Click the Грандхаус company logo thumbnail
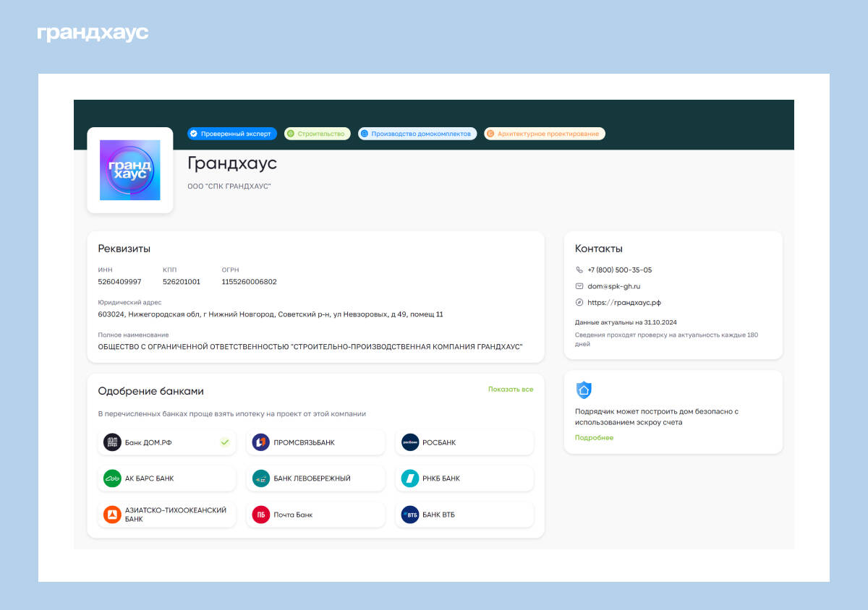This screenshot has height=610, width=868. pos(130,170)
